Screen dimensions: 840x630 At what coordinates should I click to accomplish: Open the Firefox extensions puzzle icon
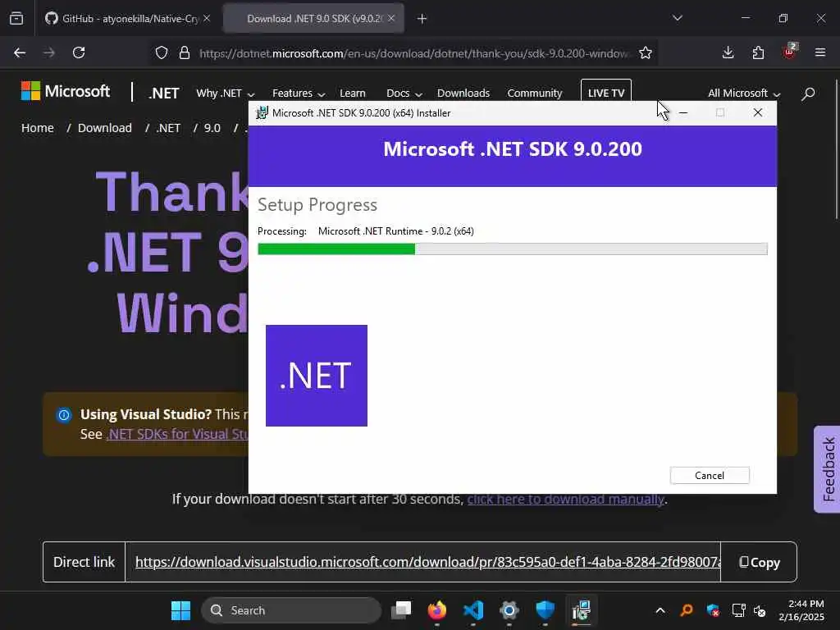pyautogui.click(x=758, y=52)
